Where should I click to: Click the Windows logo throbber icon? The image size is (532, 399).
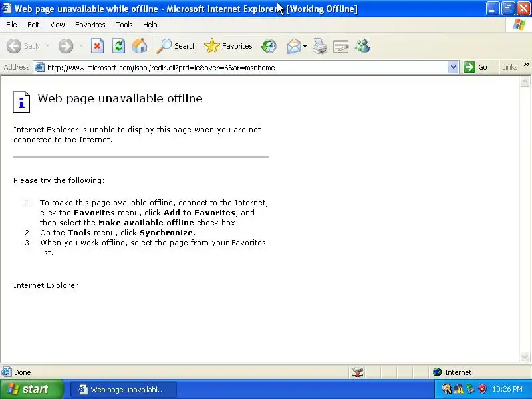(519, 25)
